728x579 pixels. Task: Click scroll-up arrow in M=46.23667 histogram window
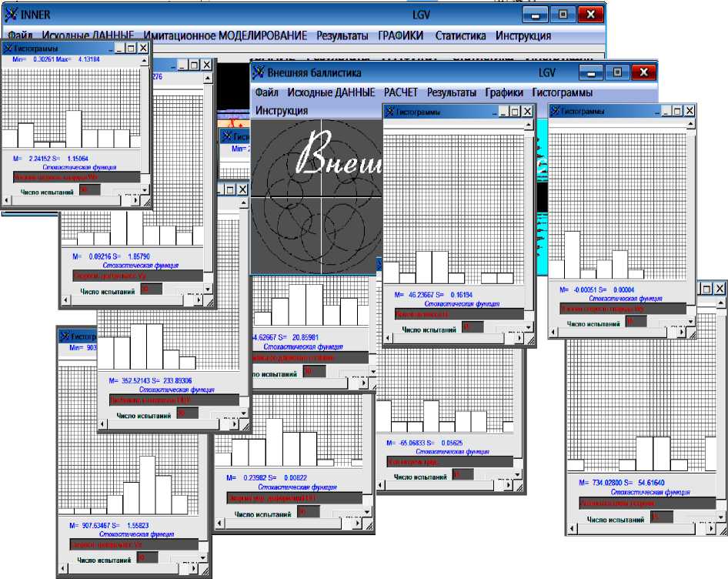coord(529,125)
